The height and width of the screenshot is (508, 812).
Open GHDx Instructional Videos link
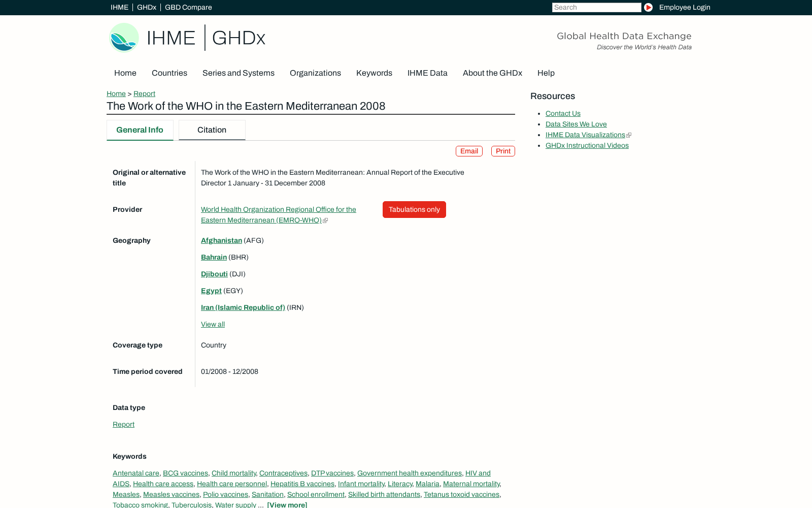pos(587,145)
